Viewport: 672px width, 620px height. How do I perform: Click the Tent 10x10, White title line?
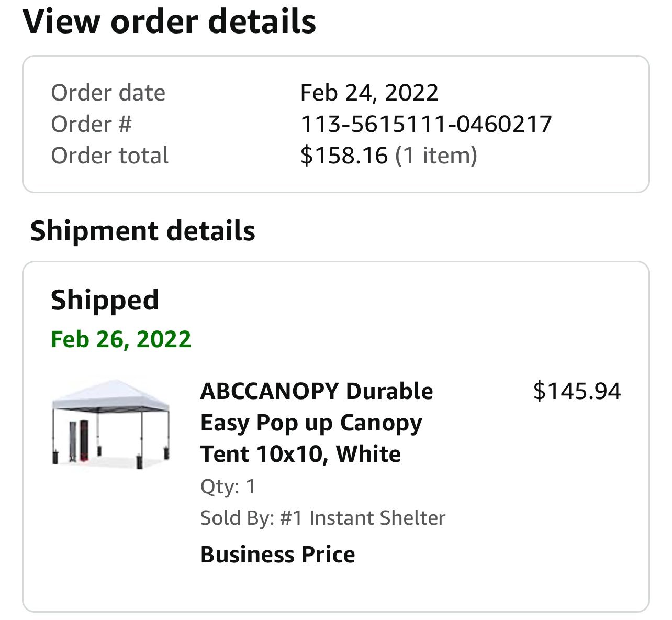(x=300, y=454)
